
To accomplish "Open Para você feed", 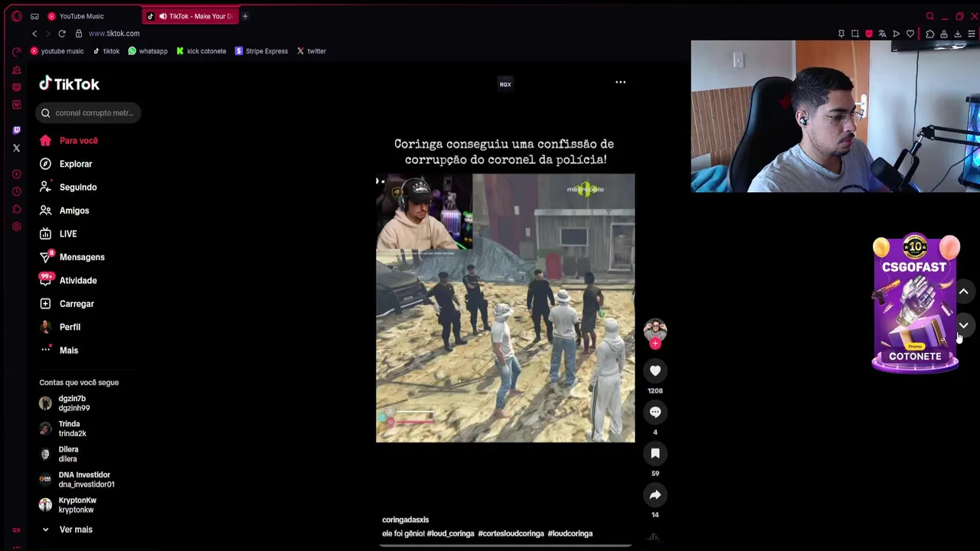I will [69, 141].
